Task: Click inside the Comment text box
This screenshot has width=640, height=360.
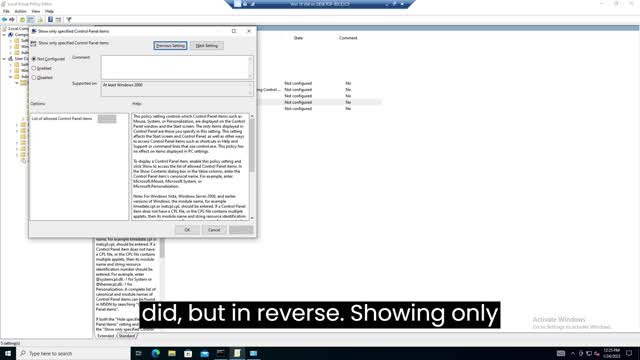Action: (177, 67)
